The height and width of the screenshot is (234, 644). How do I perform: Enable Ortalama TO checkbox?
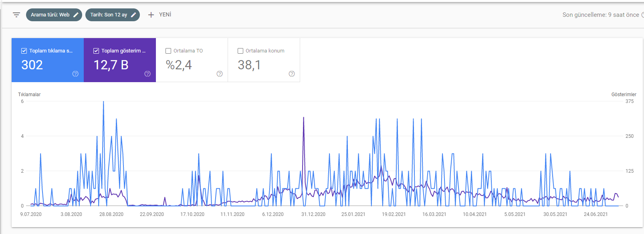(168, 51)
